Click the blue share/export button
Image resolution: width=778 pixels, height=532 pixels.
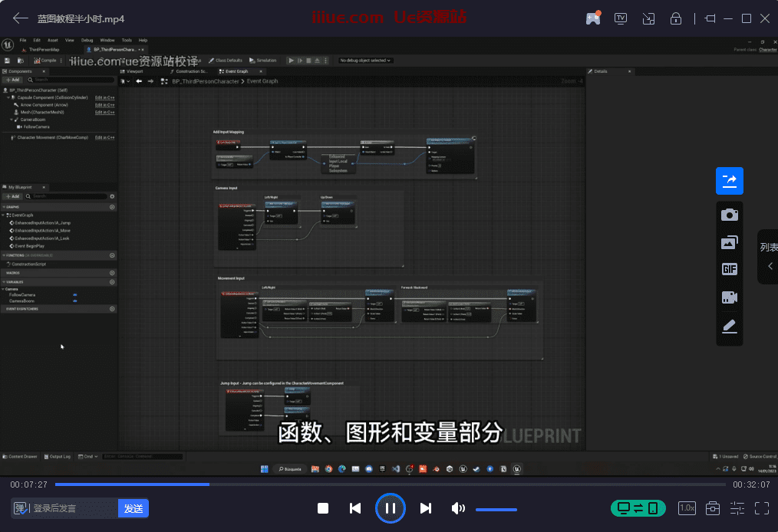coord(729,181)
